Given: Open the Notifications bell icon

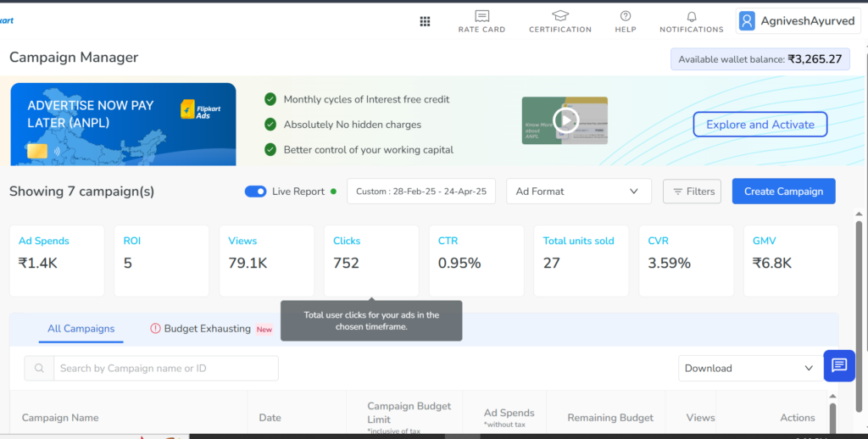Looking at the screenshot, I should (692, 17).
